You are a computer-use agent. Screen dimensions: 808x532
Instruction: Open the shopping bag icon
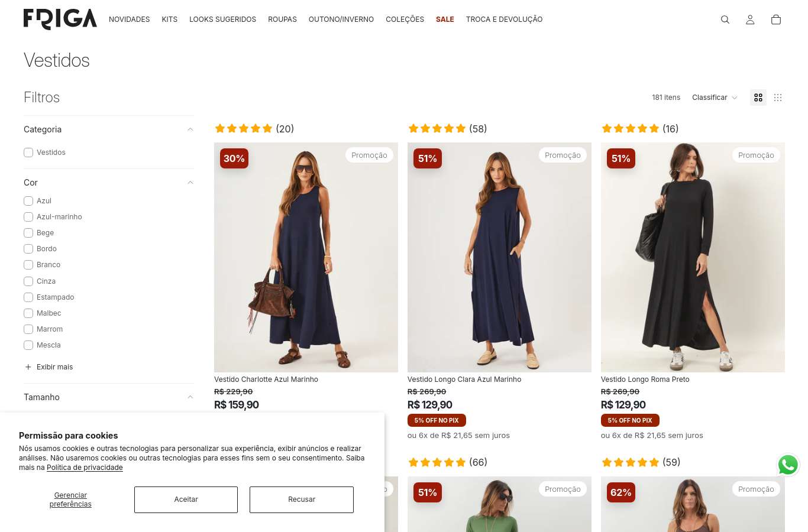point(776,20)
